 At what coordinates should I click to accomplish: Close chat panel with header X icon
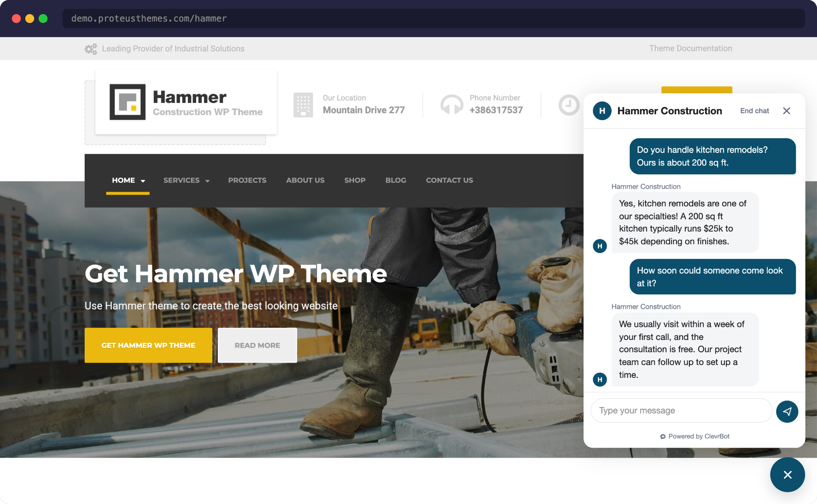coord(787,111)
